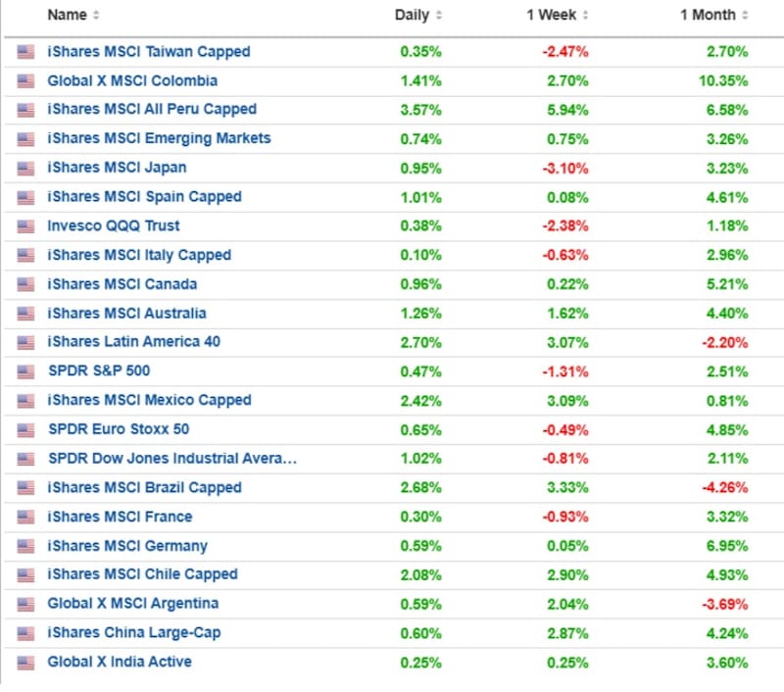Image resolution: width=784 pixels, height=692 pixels.
Task: Click flag icon beside iShares MSCI France
Action: coord(25,517)
